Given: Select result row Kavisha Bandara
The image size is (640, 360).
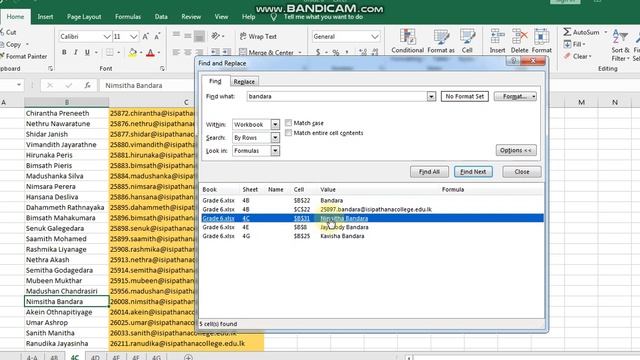Looking at the screenshot, I should pos(372,236).
